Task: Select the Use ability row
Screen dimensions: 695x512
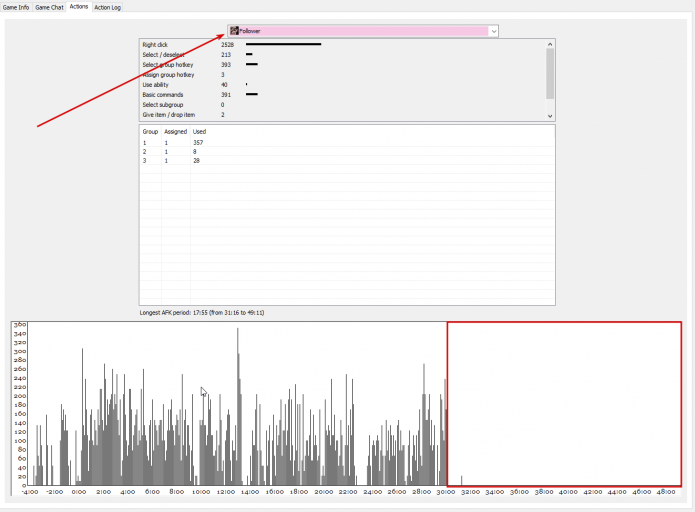Action: click(x=343, y=85)
